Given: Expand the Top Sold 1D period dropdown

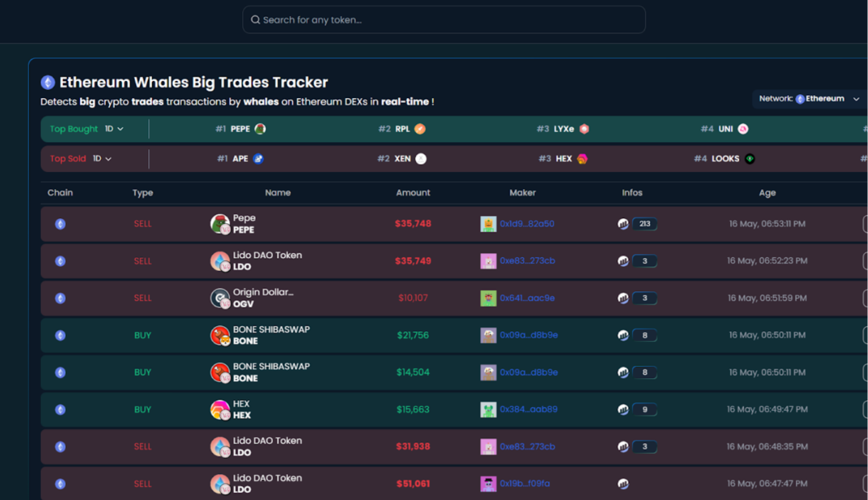Looking at the screenshot, I should pyautogui.click(x=102, y=159).
